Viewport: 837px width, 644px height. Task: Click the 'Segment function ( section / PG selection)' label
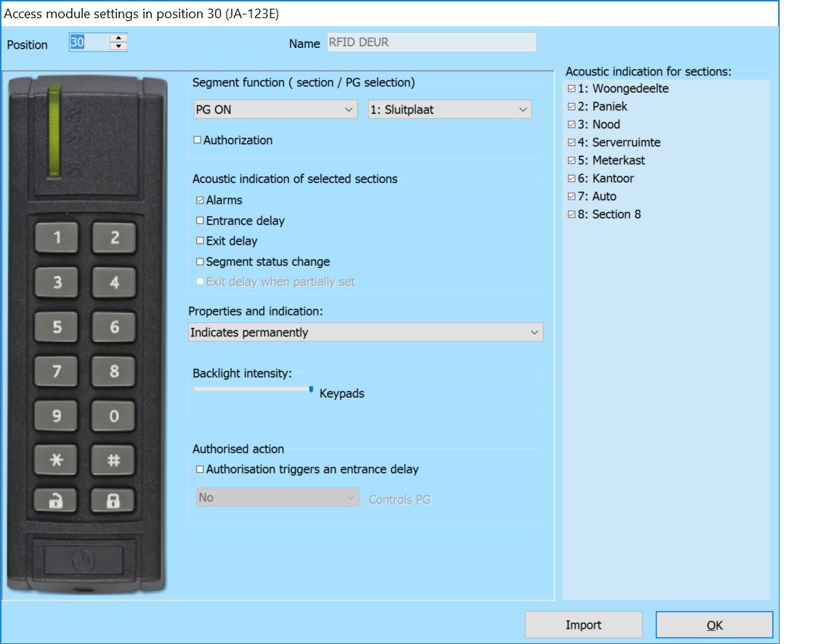point(304,82)
